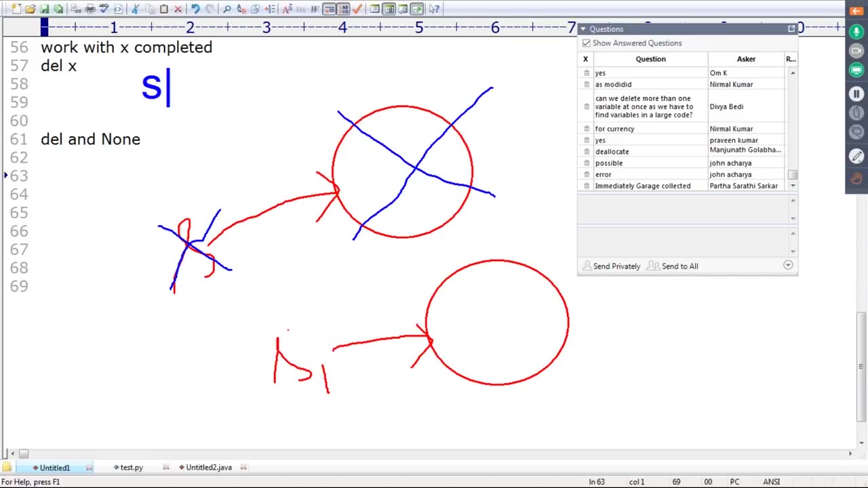The image size is (868, 488).
Task: Pause screen sharing
Action: (856, 94)
